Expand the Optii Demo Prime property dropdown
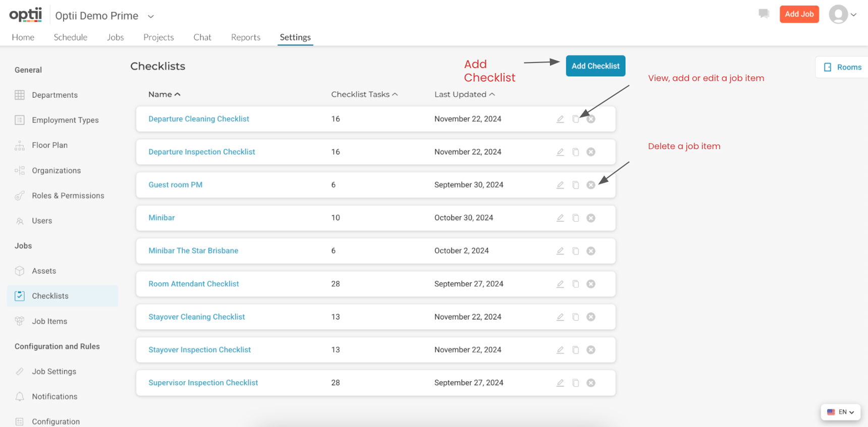868x427 pixels. [150, 16]
